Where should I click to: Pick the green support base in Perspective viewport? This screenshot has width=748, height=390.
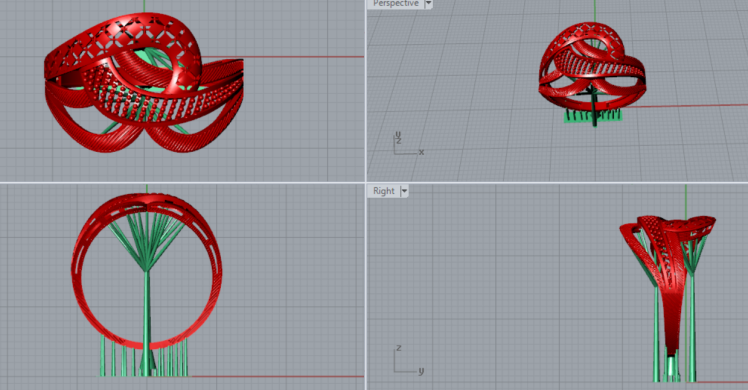tap(592, 116)
